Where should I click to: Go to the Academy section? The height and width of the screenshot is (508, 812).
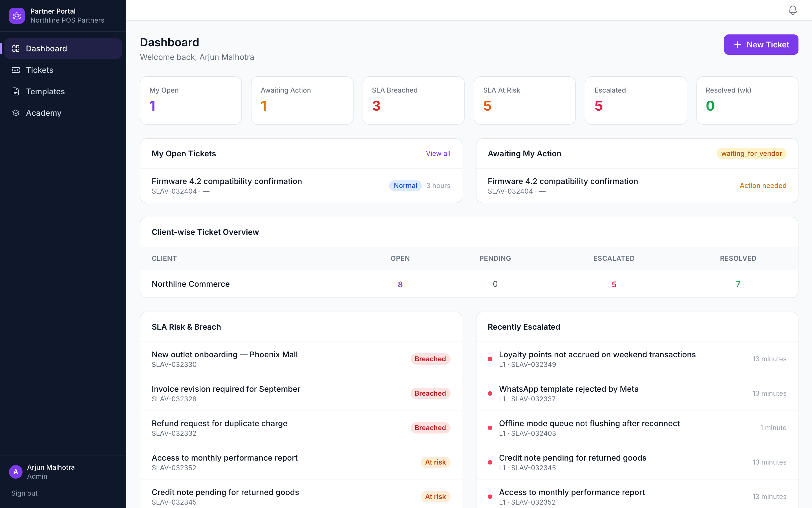tap(63, 113)
